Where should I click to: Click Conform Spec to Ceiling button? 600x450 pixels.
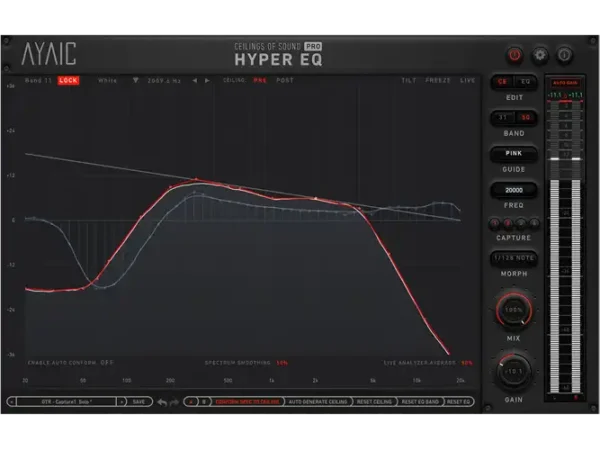pyautogui.click(x=248, y=402)
